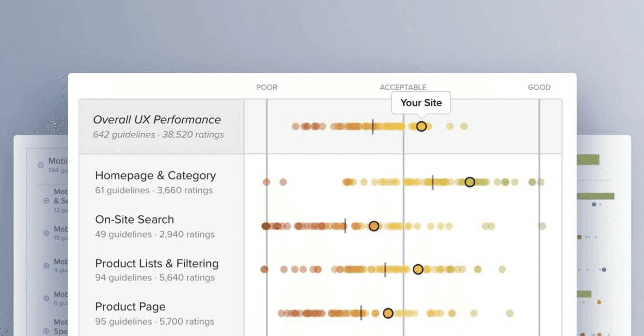Image resolution: width=644 pixels, height=336 pixels.
Task: Click the POOR column header
Action: pyautogui.click(x=267, y=87)
